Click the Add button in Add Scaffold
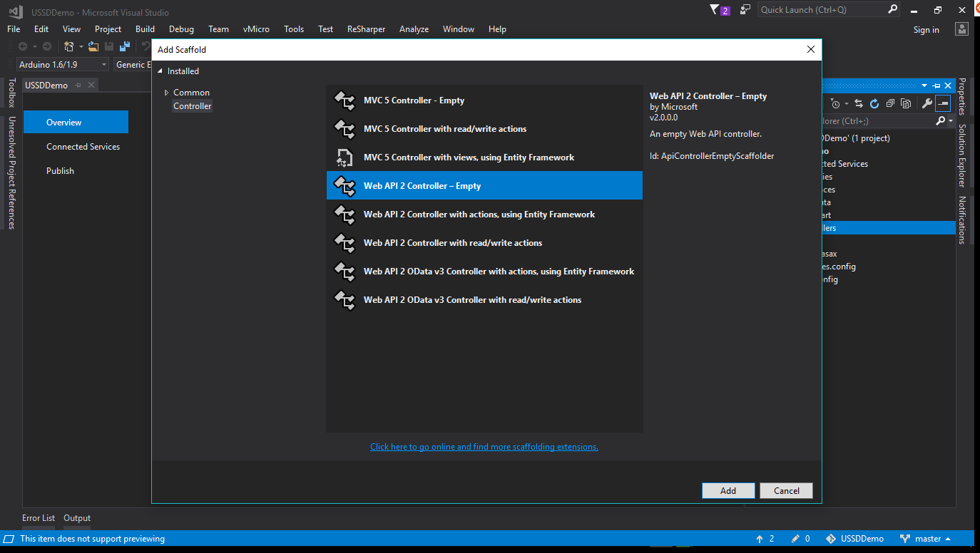980x553 pixels. pyautogui.click(x=728, y=490)
